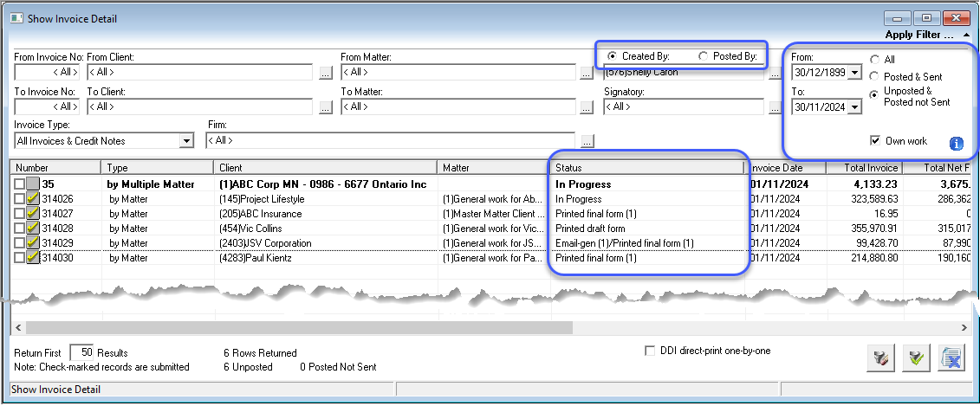The height and width of the screenshot is (406, 980).
Task: Open the To Matter browse button
Action: tap(586, 107)
